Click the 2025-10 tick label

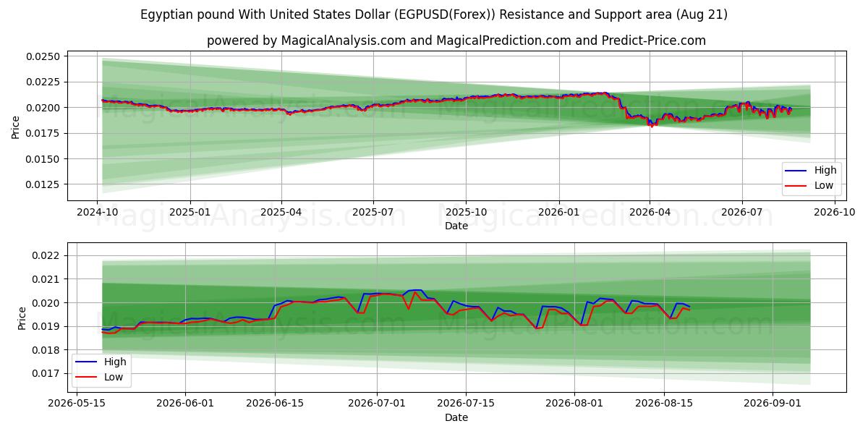pyautogui.click(x=465, y=213)
